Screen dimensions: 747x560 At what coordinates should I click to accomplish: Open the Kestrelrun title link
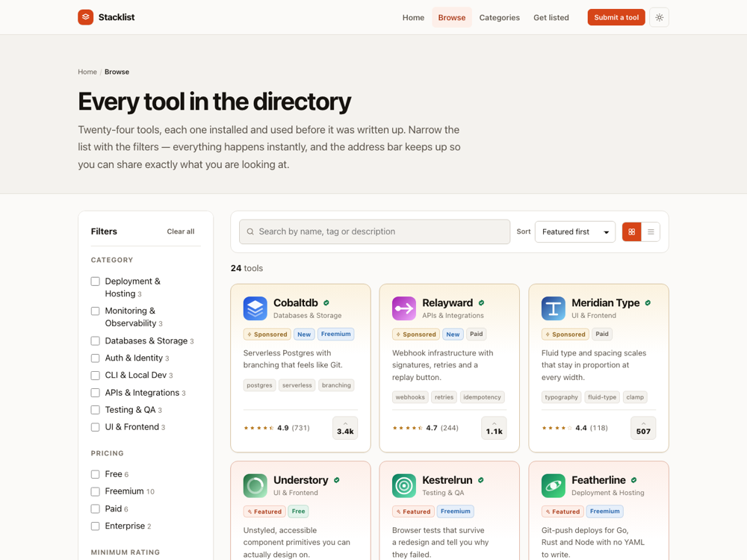click(447, 480)
